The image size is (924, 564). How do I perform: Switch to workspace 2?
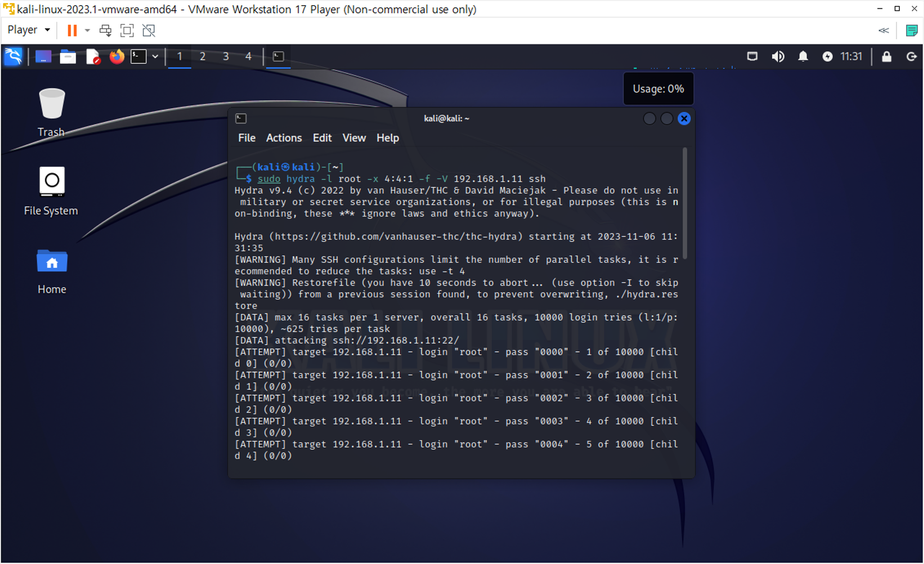click(202, 56)
